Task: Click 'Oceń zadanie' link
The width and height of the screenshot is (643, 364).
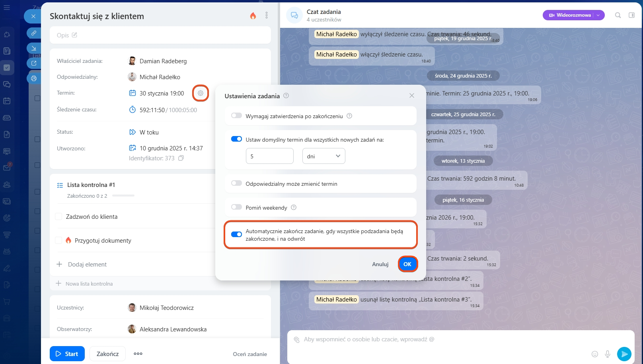Action: (250, 354)
